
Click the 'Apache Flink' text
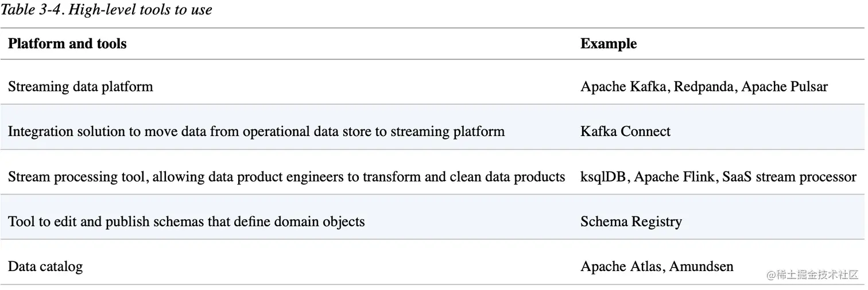click(x=674, y=176)
